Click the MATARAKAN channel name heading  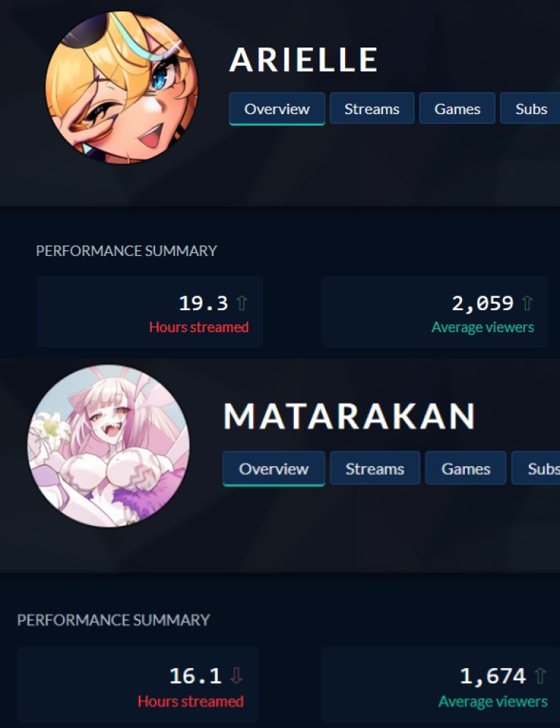[349, 416]
